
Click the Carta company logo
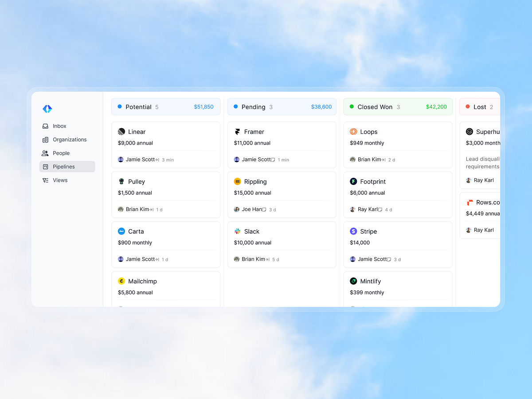tap(121, 231)
